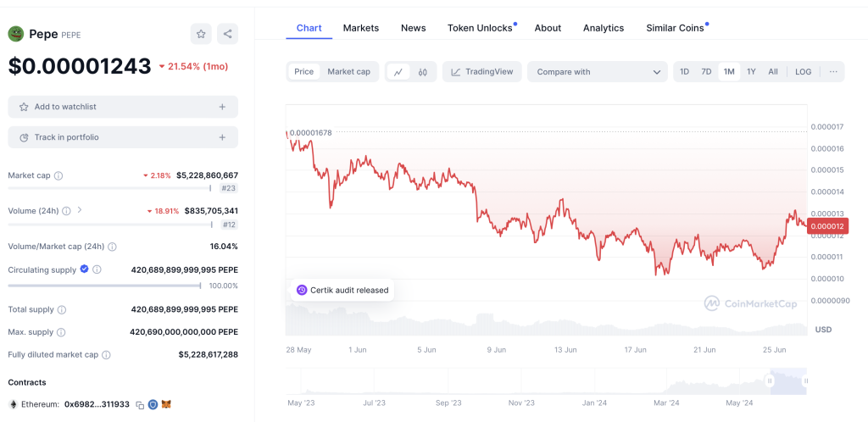
Task: Click info icon next to Market cap
Action: click(x=58, y=176)
